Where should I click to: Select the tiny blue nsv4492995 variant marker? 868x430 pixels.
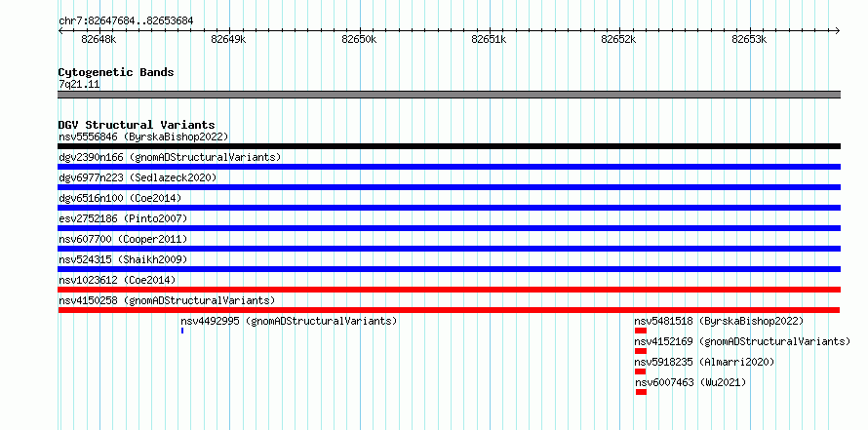click(182, 331)
